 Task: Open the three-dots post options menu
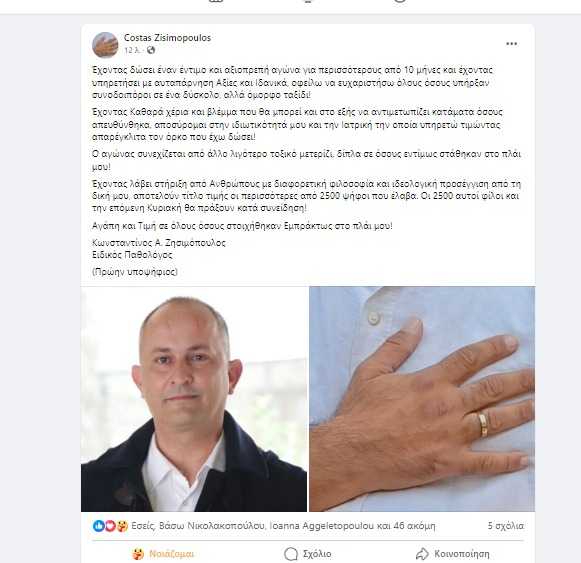point(511,44)
